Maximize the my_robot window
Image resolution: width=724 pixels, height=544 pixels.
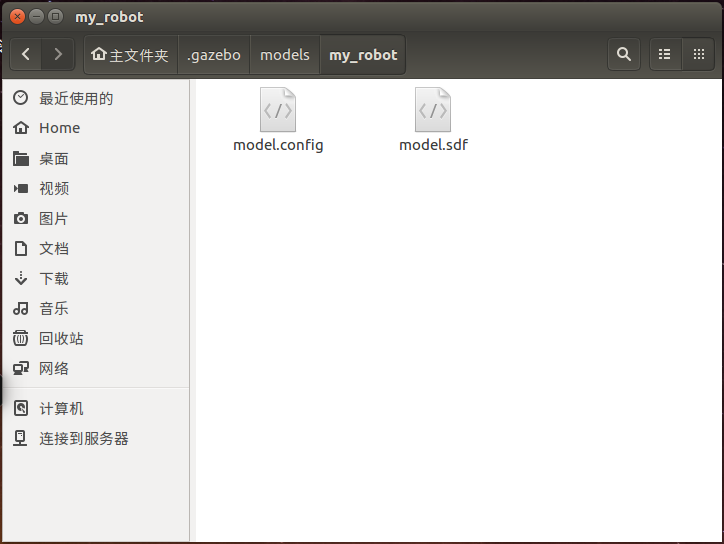click(x=55, y=17)
